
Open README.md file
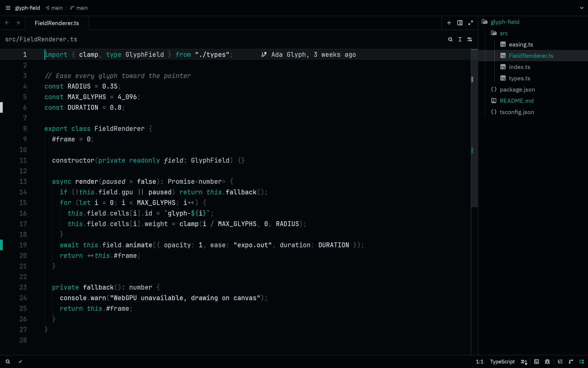click(533, 101)
